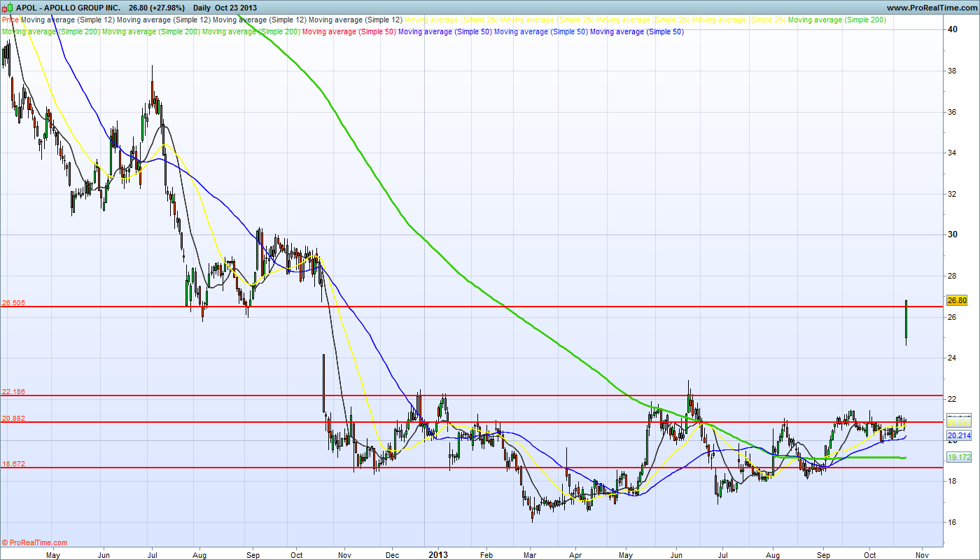This screenshot has height=560, width=980.
Task: Click the orange 26.80 last price tag
Action: pos(956,300)
